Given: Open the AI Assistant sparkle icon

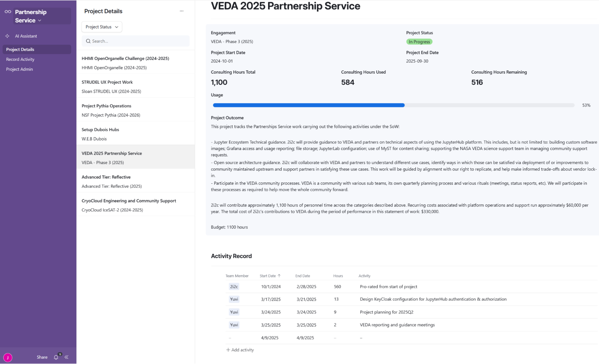Looking at the screenshot, I should [7, 36].
